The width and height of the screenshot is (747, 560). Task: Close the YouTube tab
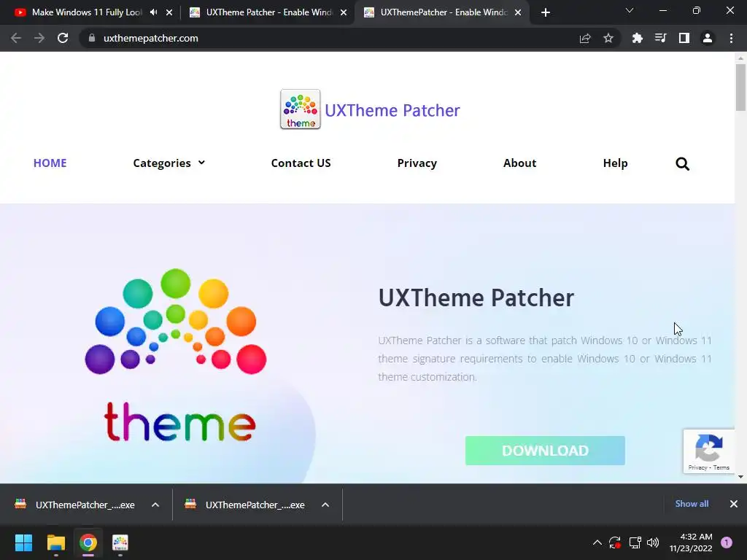click(x=169, y=12)
